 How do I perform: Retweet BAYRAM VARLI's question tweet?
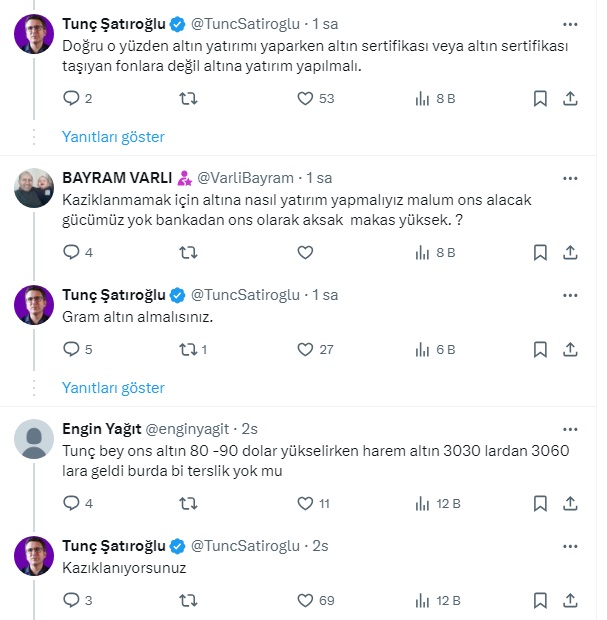[x=187, y=253]
